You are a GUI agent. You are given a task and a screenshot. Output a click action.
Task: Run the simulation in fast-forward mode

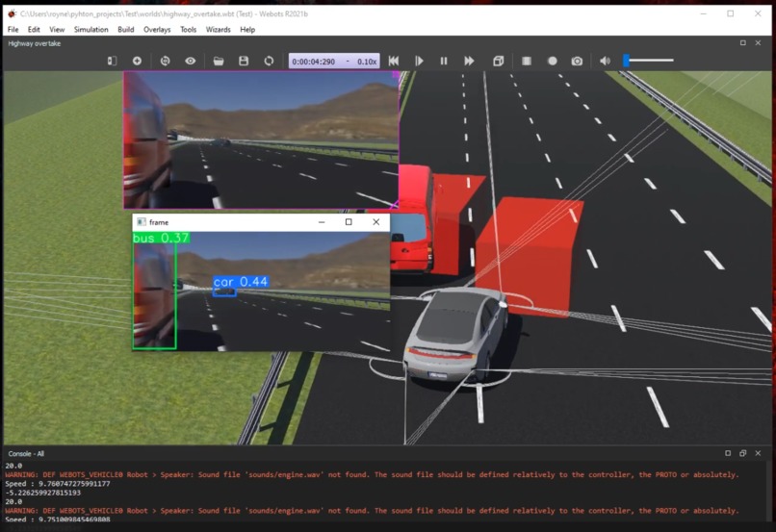click(x=469, y=61)
